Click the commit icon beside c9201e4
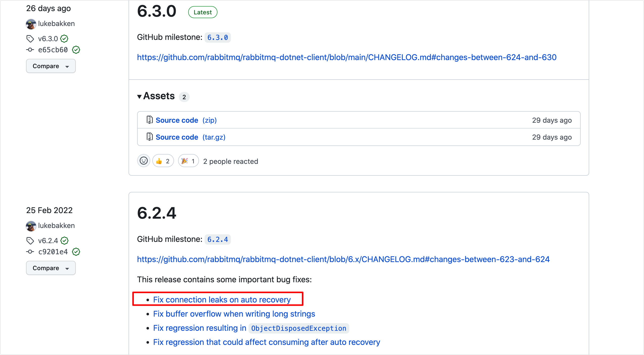Viewport: 644px width, 355px height. click(30, 252)
